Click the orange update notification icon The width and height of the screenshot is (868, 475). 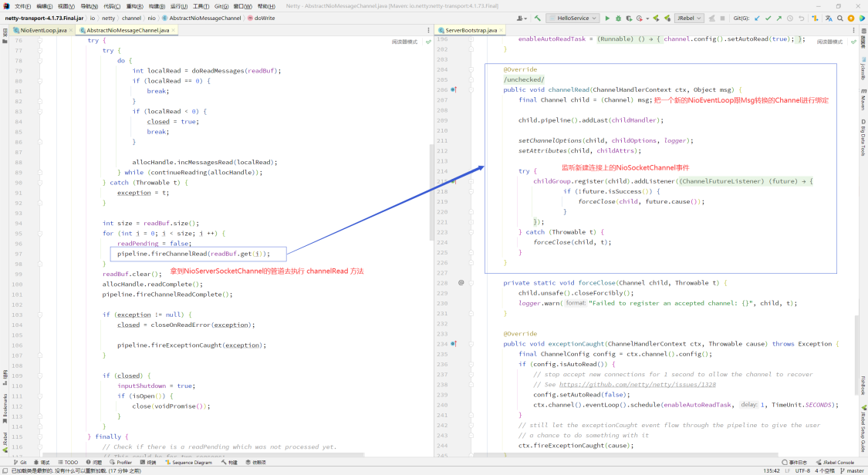pos(851,19)
